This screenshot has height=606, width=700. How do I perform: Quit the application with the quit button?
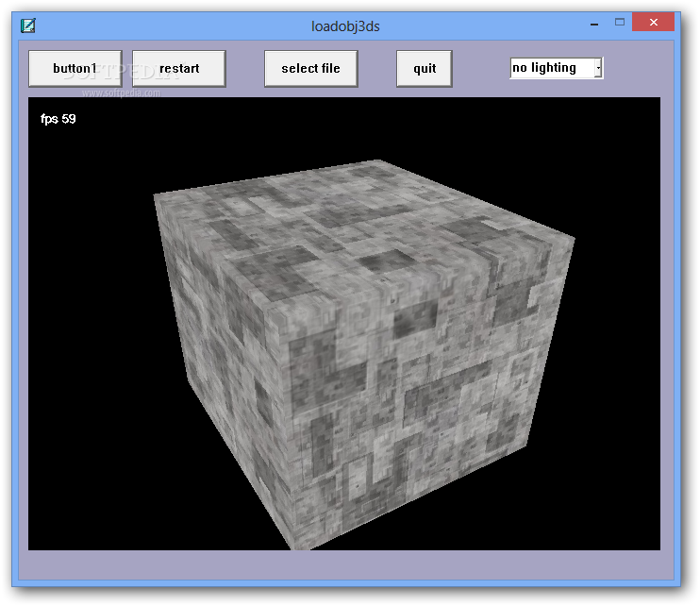coord(425,68)
